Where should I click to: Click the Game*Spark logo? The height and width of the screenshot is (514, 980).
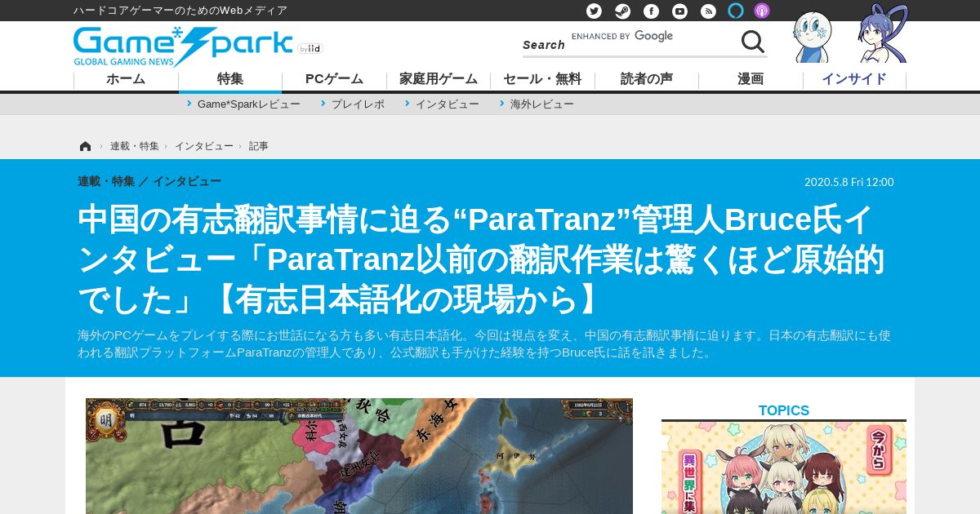coord(183,47)
